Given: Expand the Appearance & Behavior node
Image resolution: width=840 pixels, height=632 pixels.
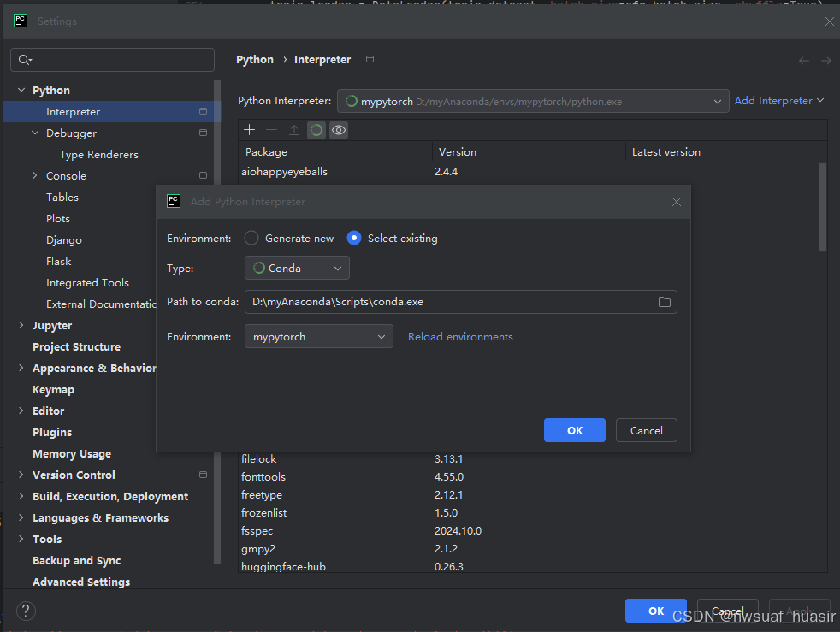Looking at the screenshot, I should [x=21, y=368].
